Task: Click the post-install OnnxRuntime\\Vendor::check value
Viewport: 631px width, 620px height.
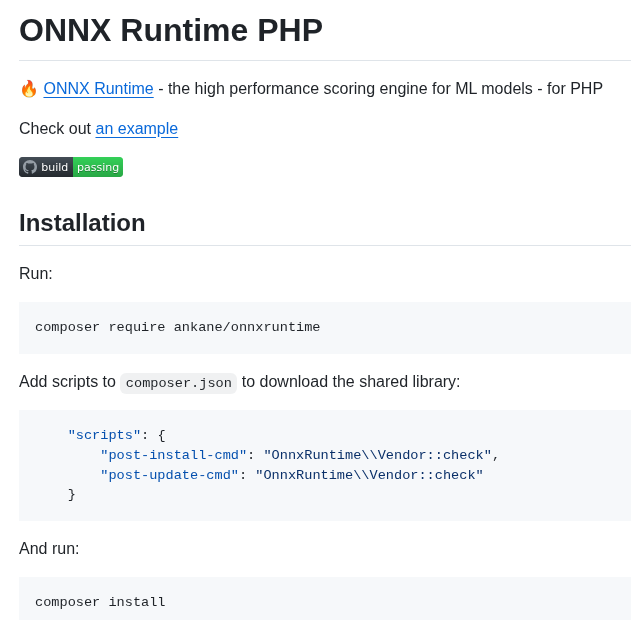Action: pos(377,455)
